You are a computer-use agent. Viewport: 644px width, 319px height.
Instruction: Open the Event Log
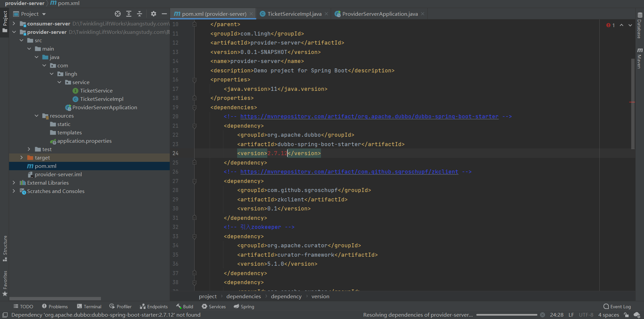(x=617, y=306)
